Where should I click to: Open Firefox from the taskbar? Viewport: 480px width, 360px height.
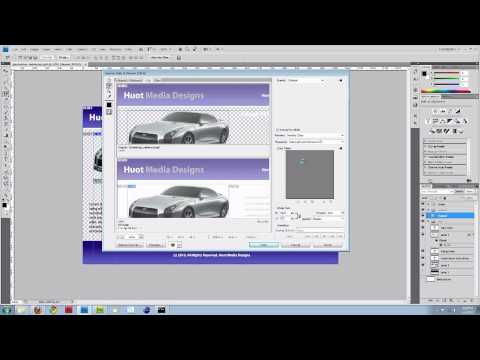pos(38,310)
